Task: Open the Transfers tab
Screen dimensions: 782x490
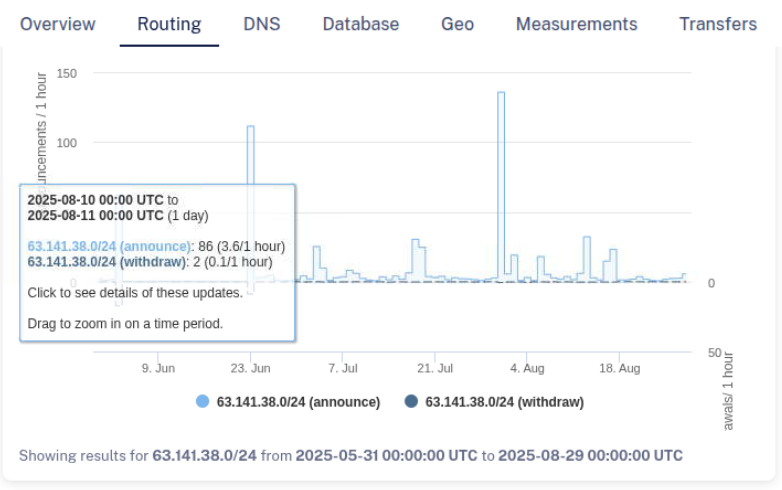Action: pos(718,24)
